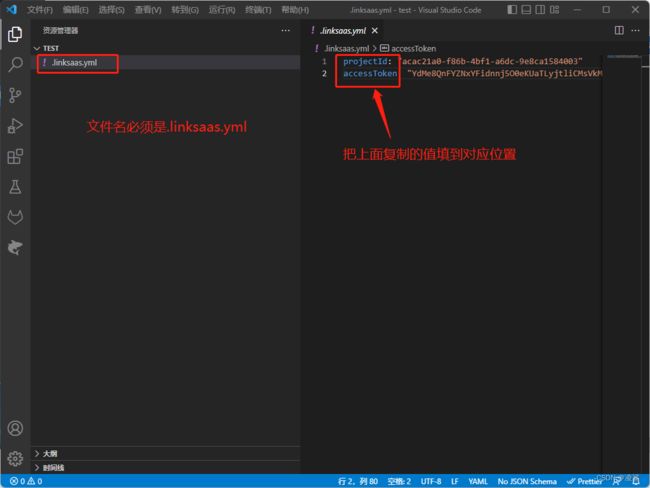
Task: Expand the 大纲 outline section
Action: coord(166,453)
